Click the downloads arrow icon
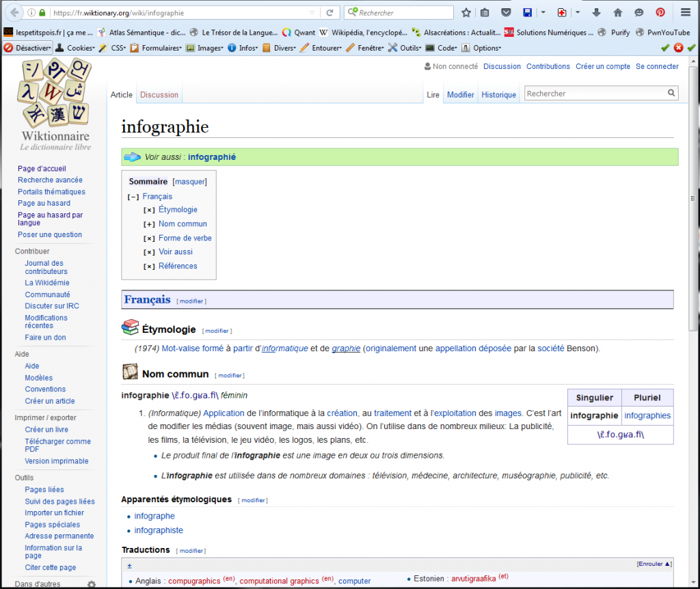Image resolution: width=700 pixels, height=589 pixels. 597,12
